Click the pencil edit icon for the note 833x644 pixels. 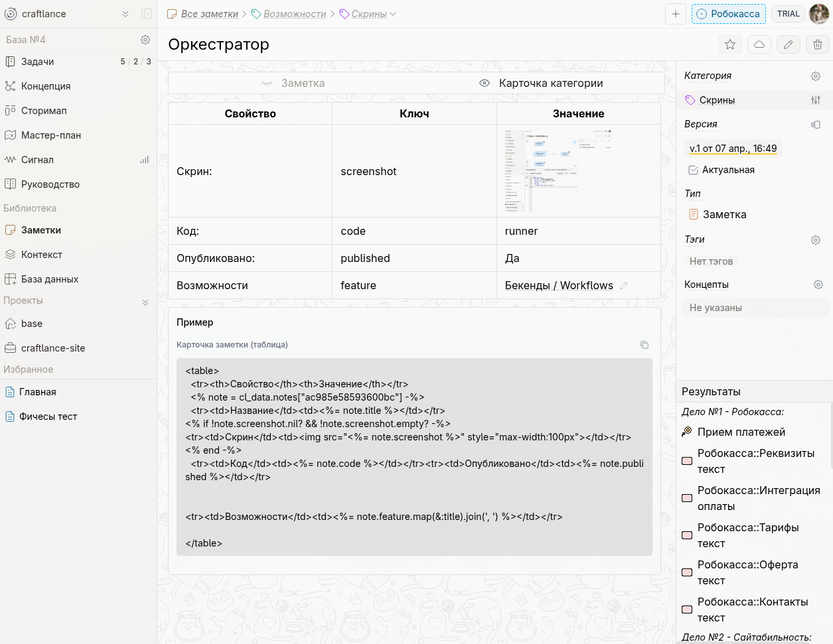click(x=789, y=44)
